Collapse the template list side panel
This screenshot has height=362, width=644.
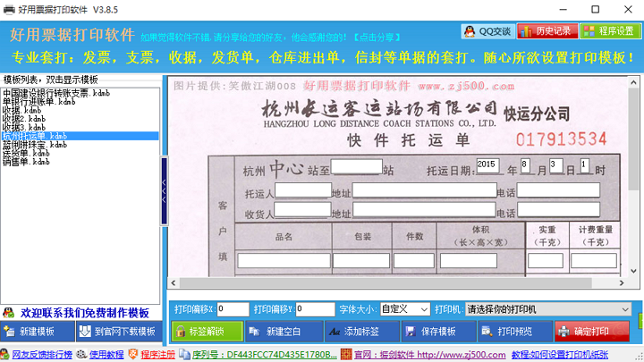164,191
